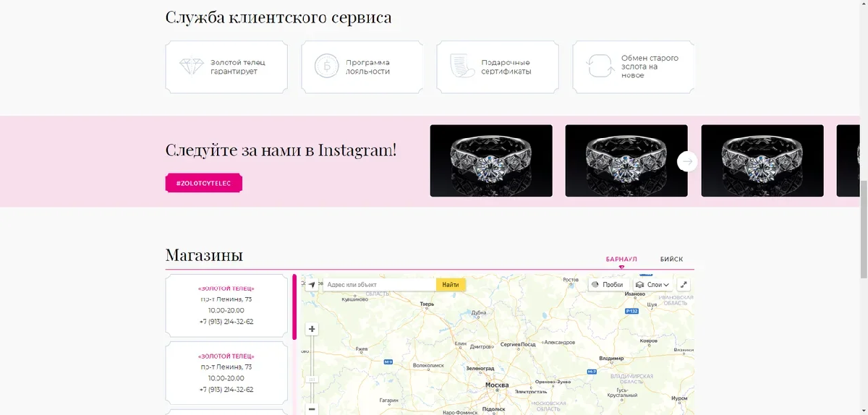Viewport: 868px width, 415px height.
Task: Click the Дубна label on the map
Action: (x=479, y=313)
